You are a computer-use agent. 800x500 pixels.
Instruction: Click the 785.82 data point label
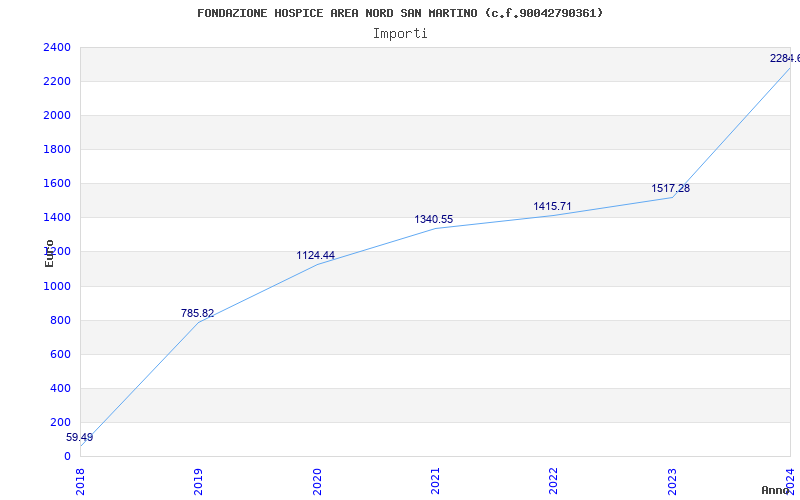coord(197,313)
